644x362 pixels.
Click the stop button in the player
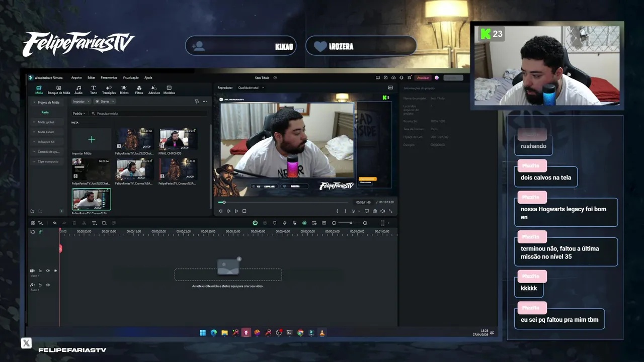pyautogui.click(x=245, y=211)
